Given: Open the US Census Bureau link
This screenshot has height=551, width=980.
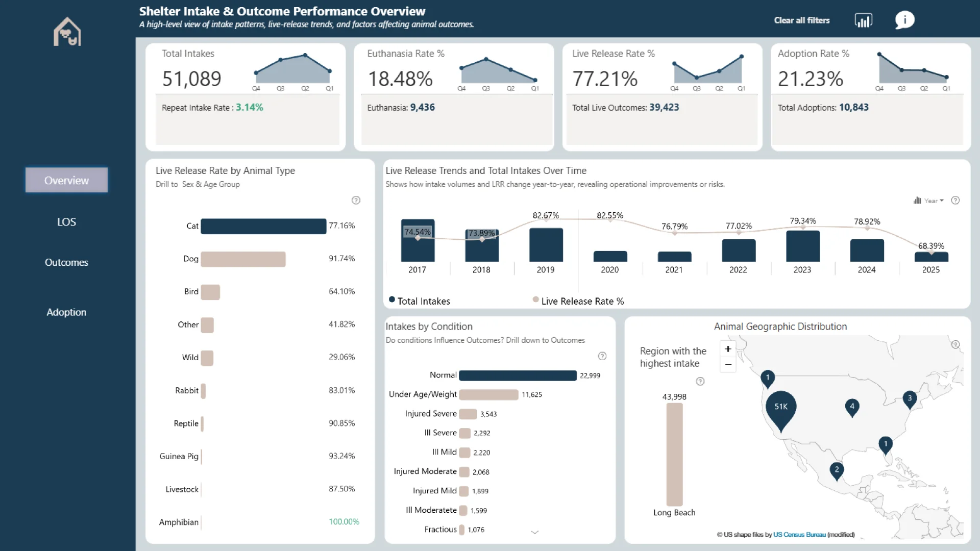Looking at the screenshot, I should [799, 535].
